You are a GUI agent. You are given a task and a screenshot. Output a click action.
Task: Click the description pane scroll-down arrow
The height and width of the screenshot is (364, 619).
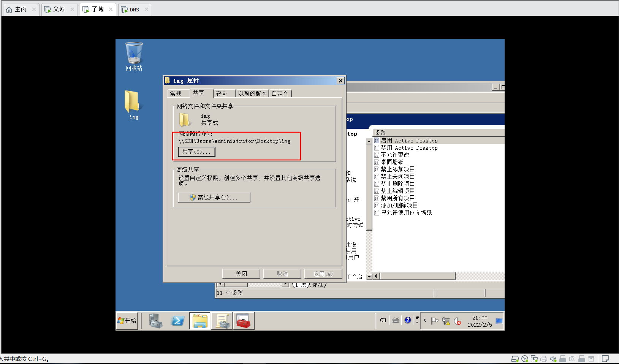(x=369, y=277)
